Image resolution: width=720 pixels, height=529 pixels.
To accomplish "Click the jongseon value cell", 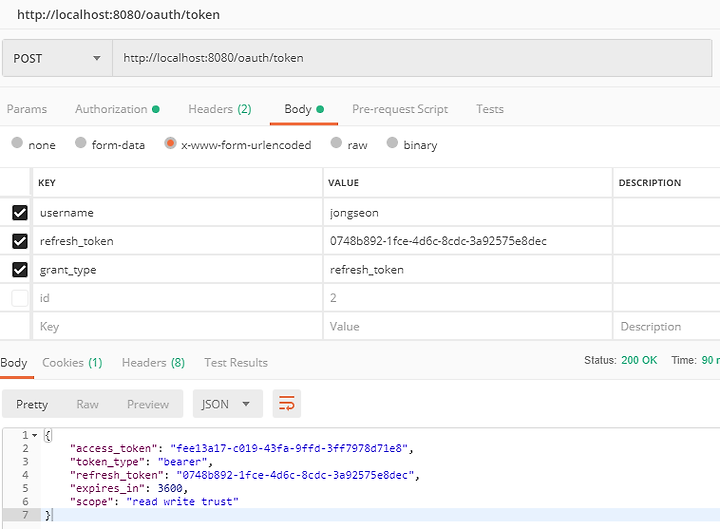I will [x=467, y=213].
